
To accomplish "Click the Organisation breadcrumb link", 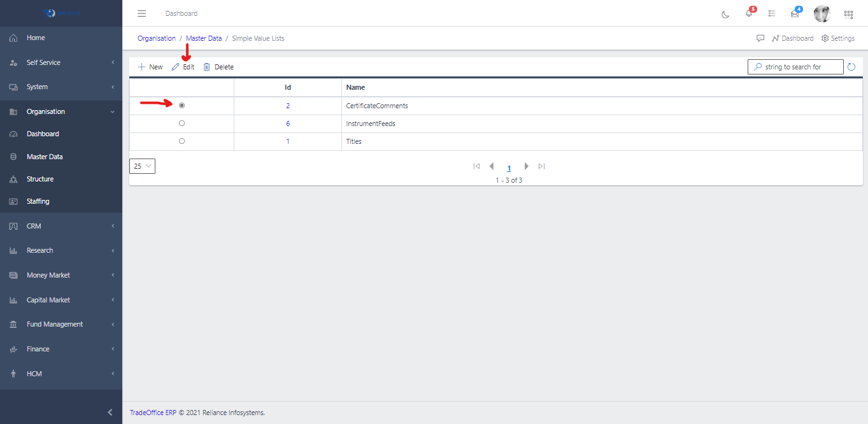I will pos(157,38).
